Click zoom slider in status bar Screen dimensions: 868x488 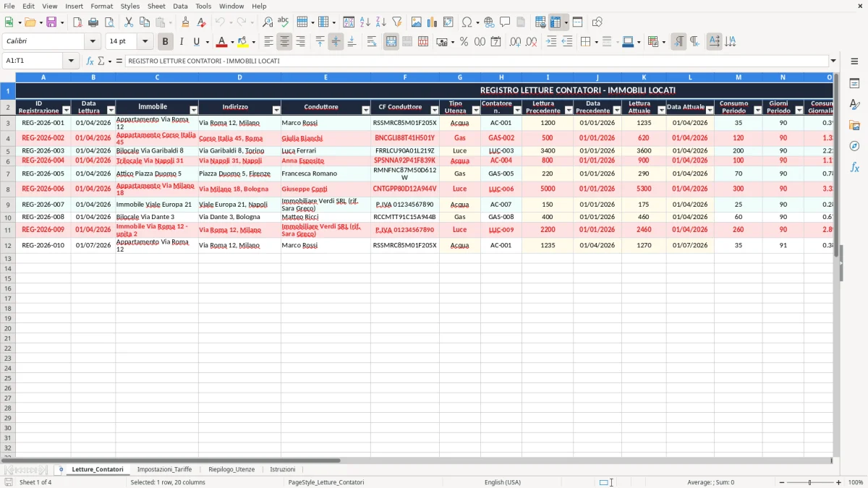click(x=810, y=482)
